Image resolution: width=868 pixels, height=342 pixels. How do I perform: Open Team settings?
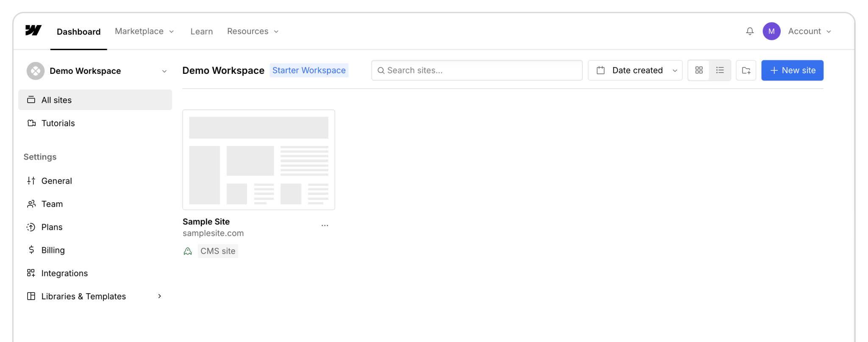pyautogui.click(x=95, y=204)
